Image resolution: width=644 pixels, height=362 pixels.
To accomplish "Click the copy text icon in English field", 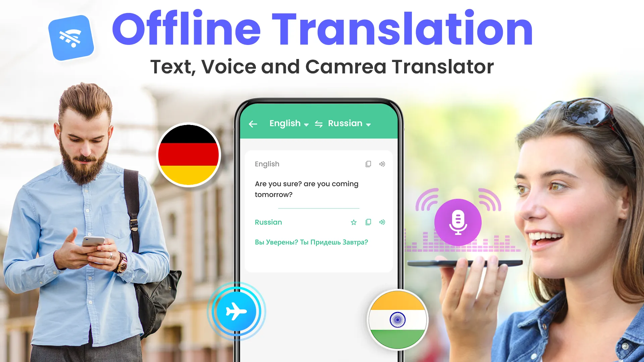I will coord(368,164).
